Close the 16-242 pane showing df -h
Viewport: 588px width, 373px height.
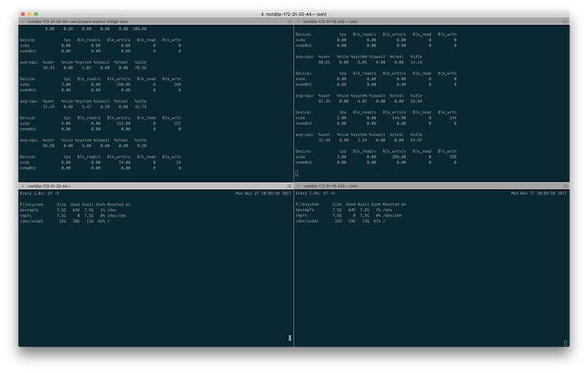[x=299, y=186]
